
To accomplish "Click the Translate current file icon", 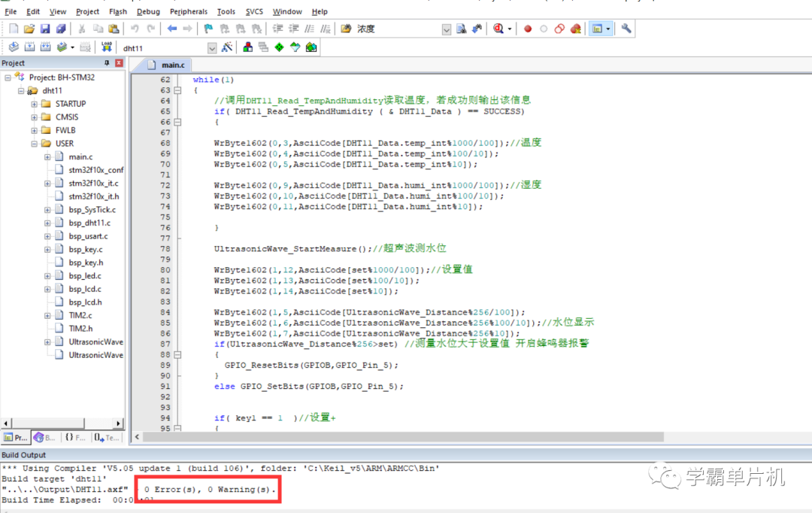I will click(x=14, y=47).
